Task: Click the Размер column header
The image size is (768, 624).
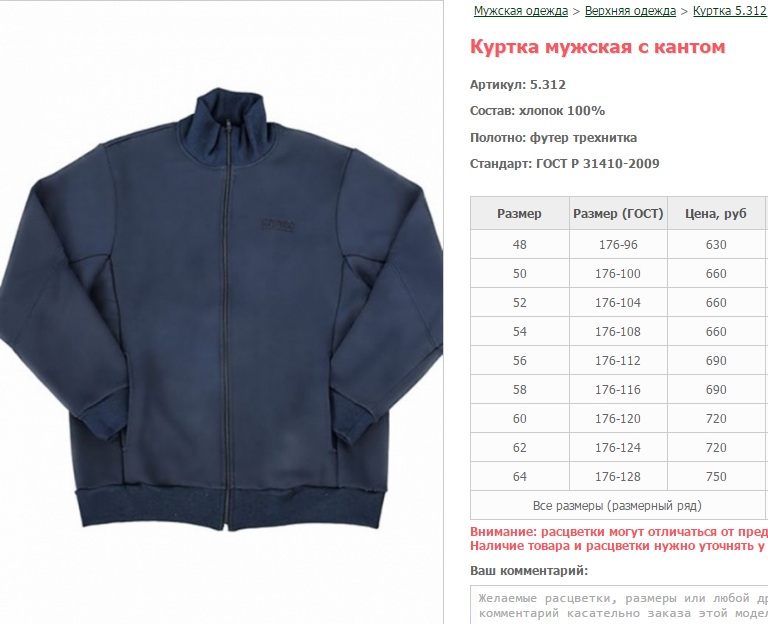Action: pos(520,214)
